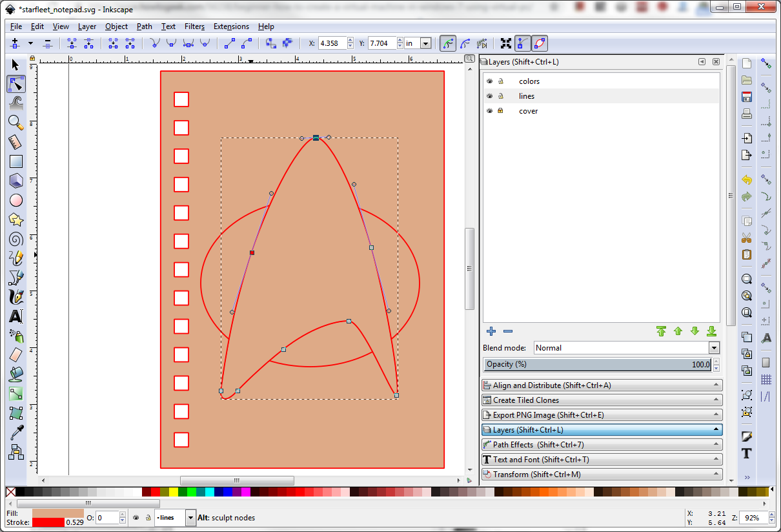Select the Text tool in toolbox

tap(16, 316)
